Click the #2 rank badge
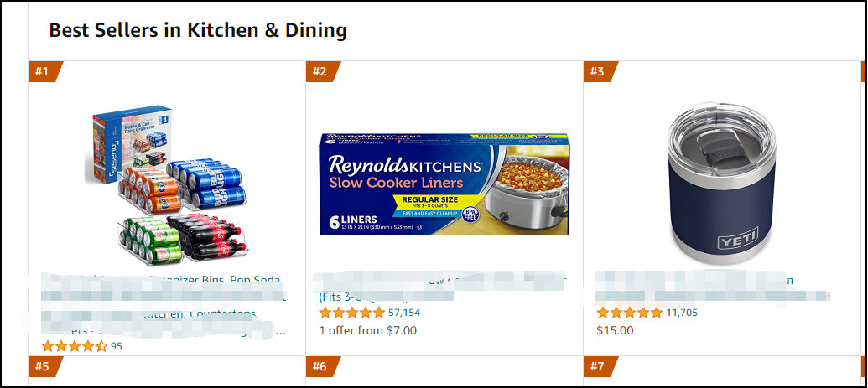868x388 pixels. point(320,71)
